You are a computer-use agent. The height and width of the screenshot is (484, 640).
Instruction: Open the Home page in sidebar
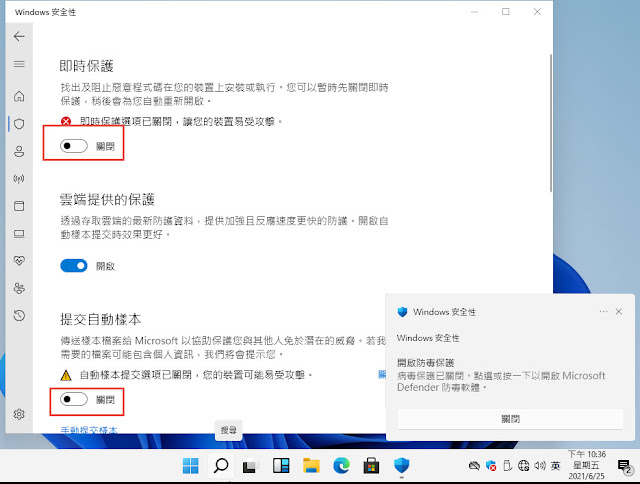tap(19, 96)
